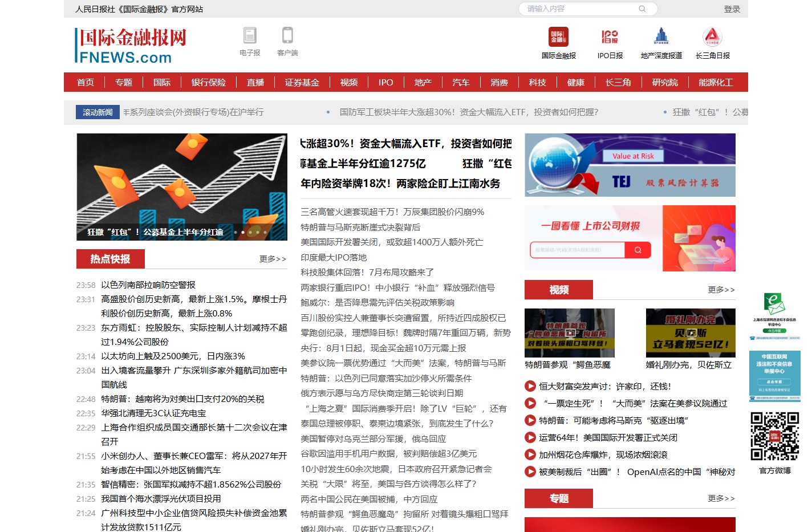Open the 客户端 mobile client icon
Viewport: 812px width, 532px height.
click(x=287, y=35)
